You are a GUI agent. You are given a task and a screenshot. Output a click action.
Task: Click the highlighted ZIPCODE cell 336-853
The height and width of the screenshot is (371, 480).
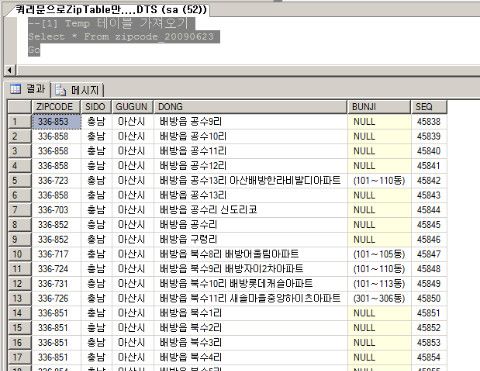click(x=56, y=122)
